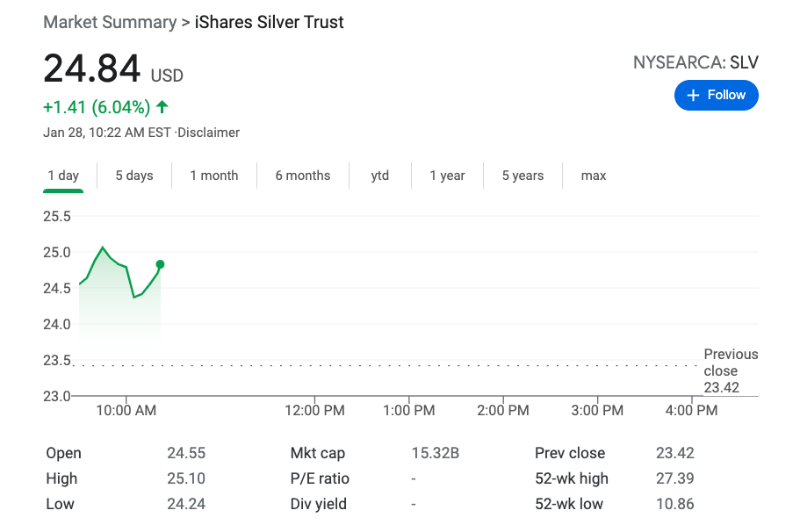
Task: Open the Disclaimer link
Action: 209,133
